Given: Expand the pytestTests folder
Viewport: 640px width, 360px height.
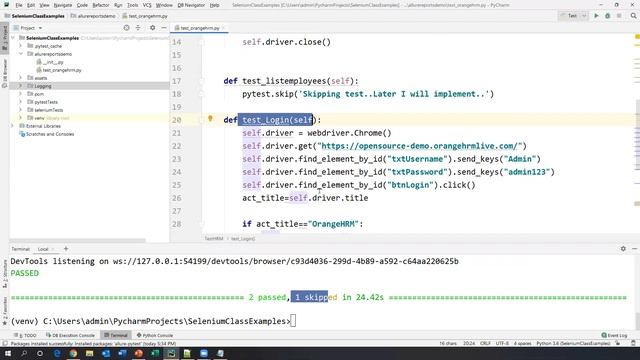Looking at the screenshot, I should (20, 102).
